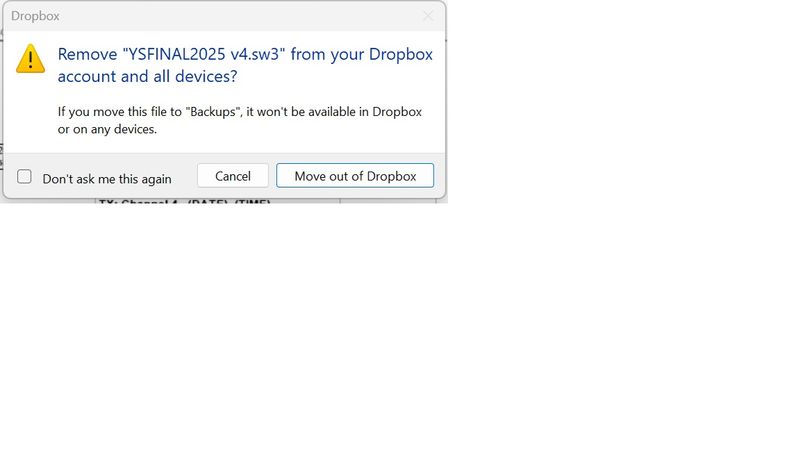This screenshot has height=450, width=800.
Task: Enable the "Don't ask me this again" checkbox
Action: (x=24, y=177)
